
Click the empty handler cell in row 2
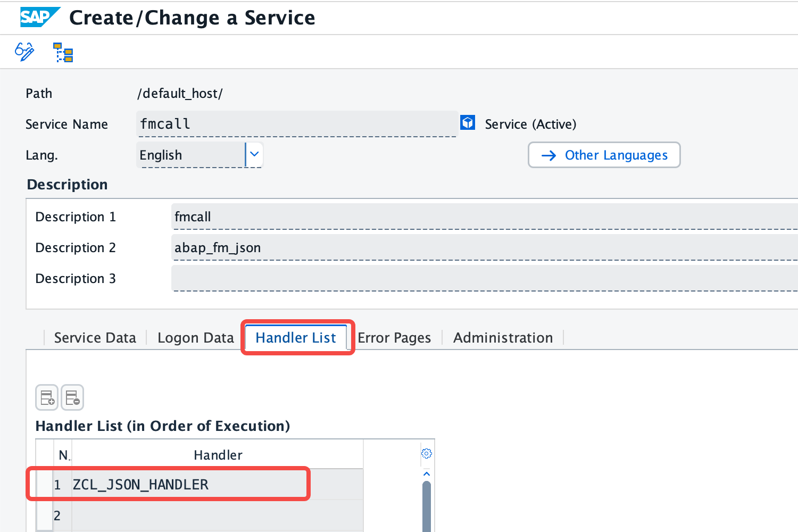217,516
